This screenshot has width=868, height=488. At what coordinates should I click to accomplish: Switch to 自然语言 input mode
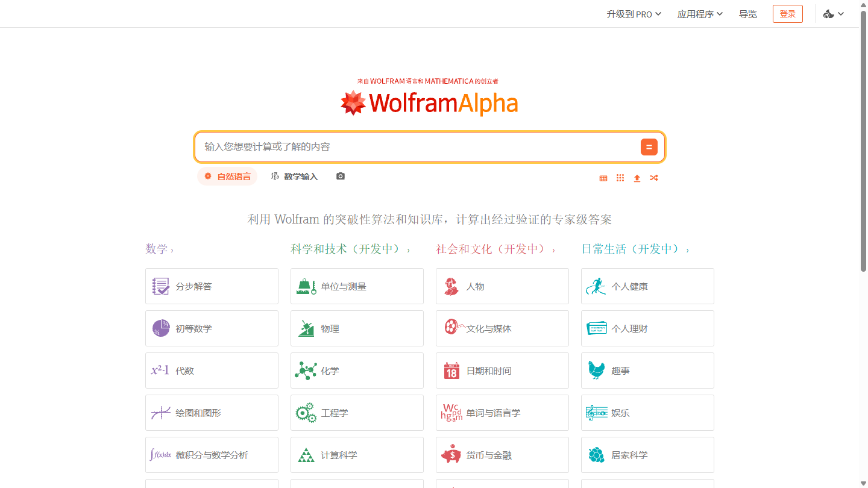227,177
